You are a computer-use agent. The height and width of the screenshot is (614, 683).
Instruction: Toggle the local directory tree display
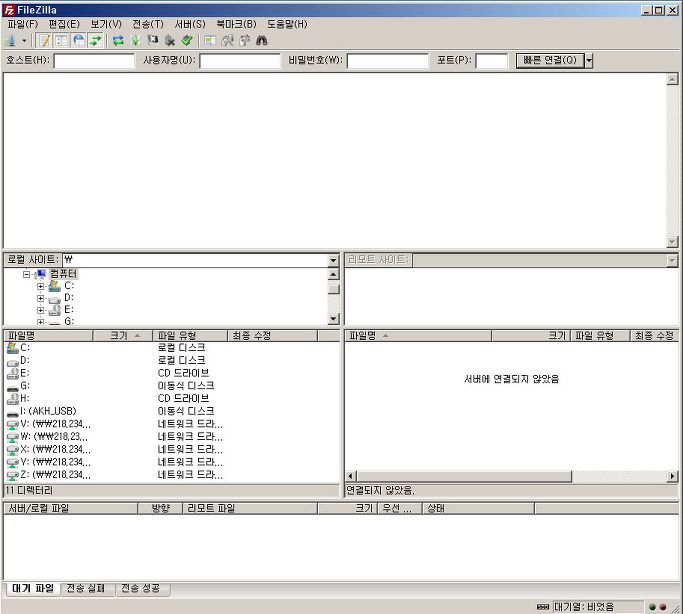[x=61, y=40]
